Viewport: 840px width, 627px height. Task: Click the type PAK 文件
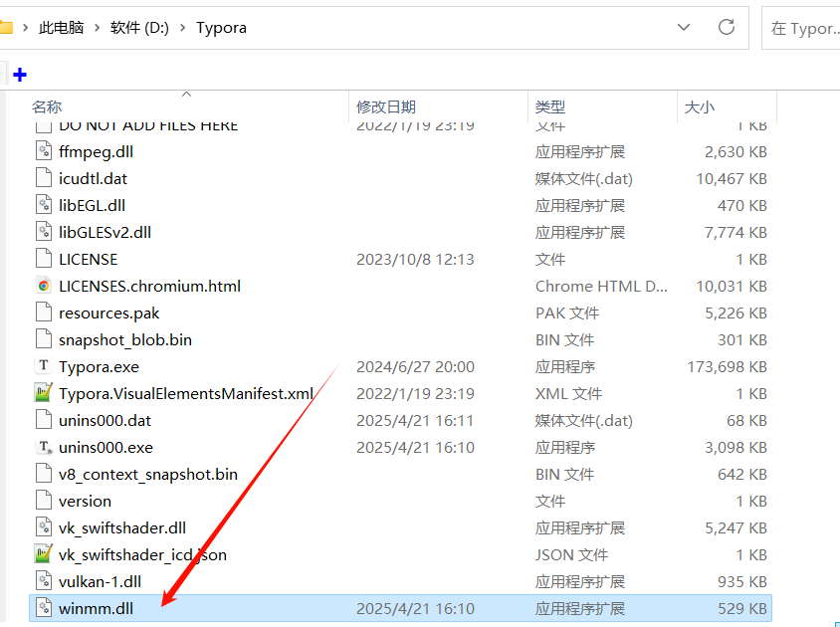pyautogui.click(x=567, y=313)
